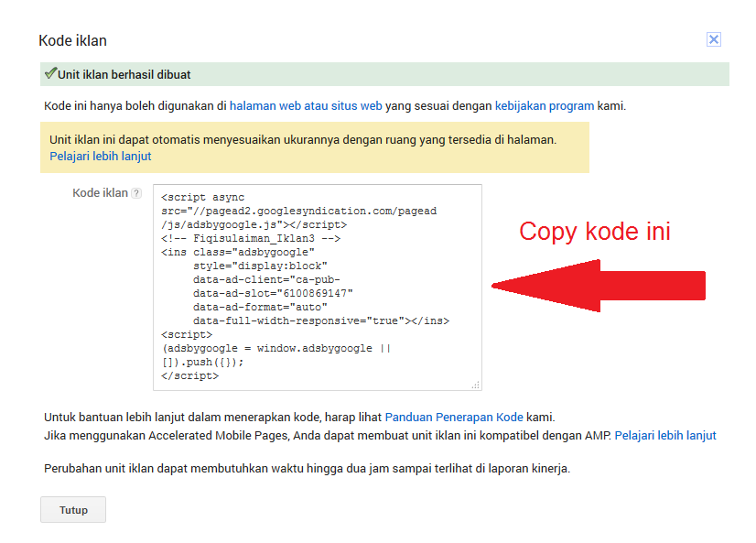Click the 'Fiqisulaiman_Iklan3' comment line in code
Image resolution: width=756 pixels, height=543 pixels.
click(x=251, y=238)
